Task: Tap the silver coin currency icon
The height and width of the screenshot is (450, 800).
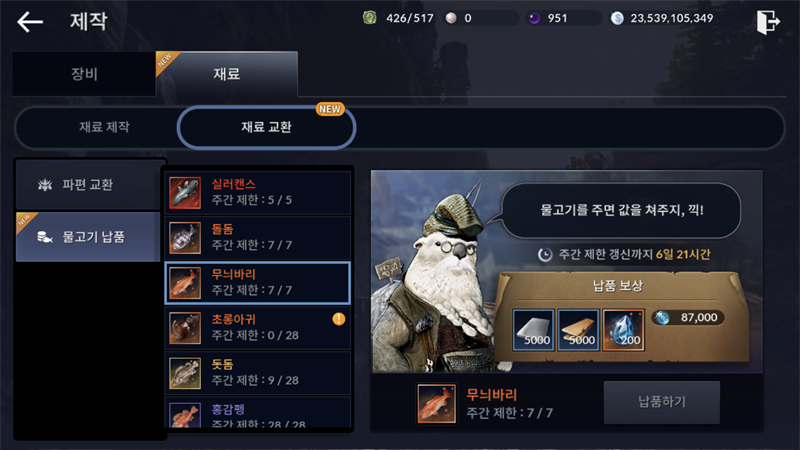Action: tap(617, 18)
